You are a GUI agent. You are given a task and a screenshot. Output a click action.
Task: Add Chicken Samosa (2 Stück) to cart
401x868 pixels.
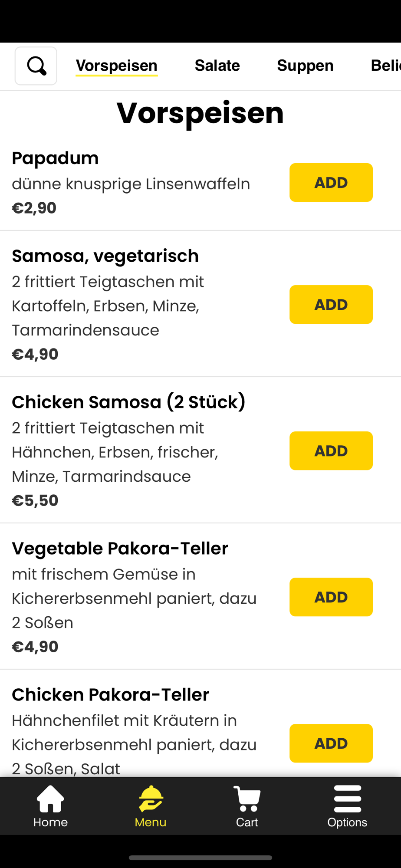(x=331, y=450)
